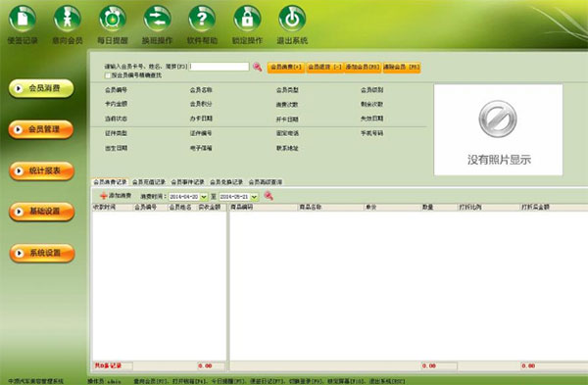This screenshot has height=385, width=588.
Task: Select 会员管理 in the left sidebar
Action: 41,129
